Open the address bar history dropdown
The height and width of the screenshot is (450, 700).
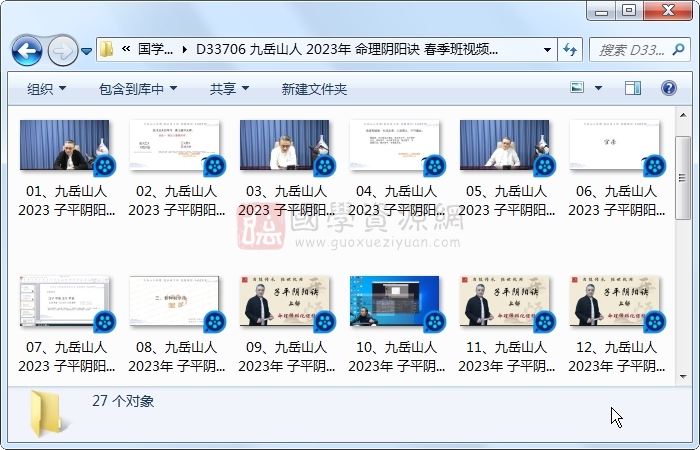(x=547, y=50)
